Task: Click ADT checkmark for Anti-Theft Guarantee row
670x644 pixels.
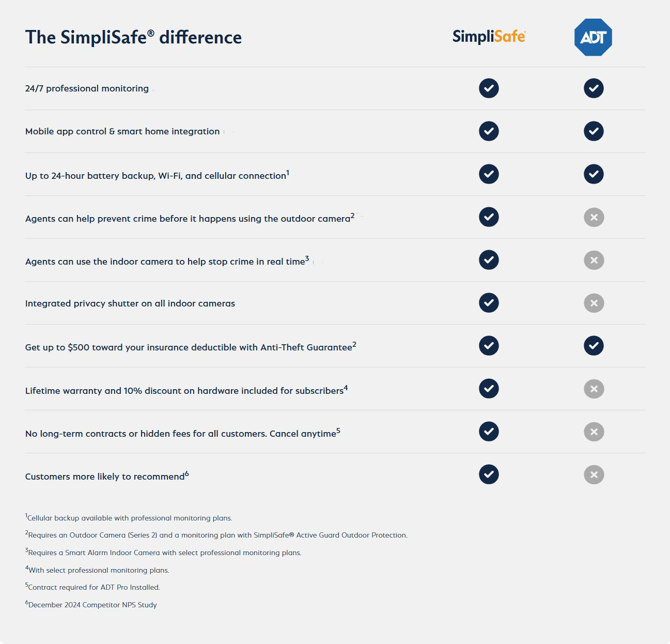Action: (x=594, y=346)
